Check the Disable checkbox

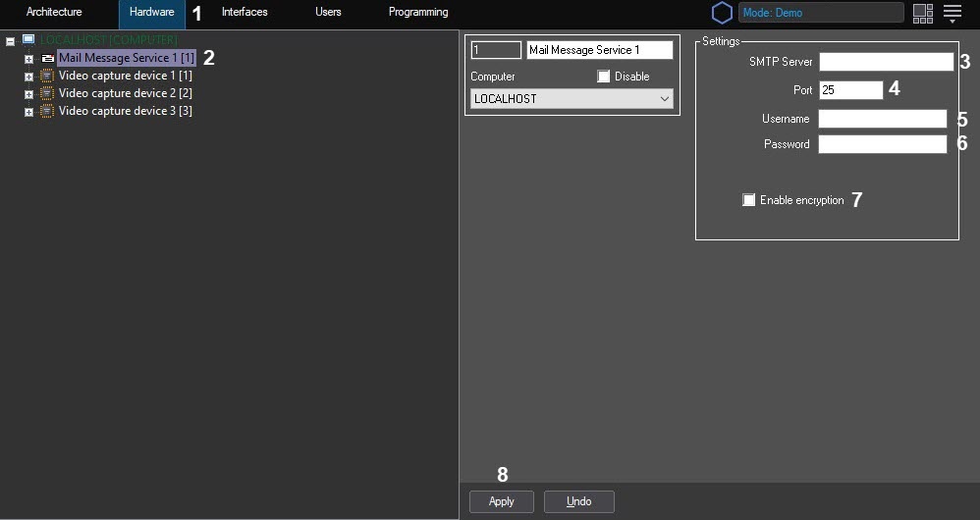[x=603, y=77]
